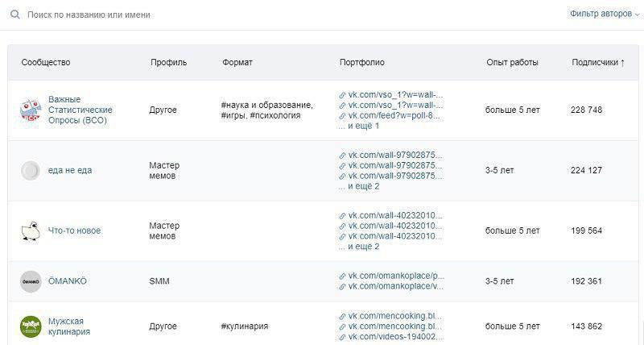This screenshot has height=345, width=644.
Task: Click the search magnifier icon
Action: click(x=15, y=15)
